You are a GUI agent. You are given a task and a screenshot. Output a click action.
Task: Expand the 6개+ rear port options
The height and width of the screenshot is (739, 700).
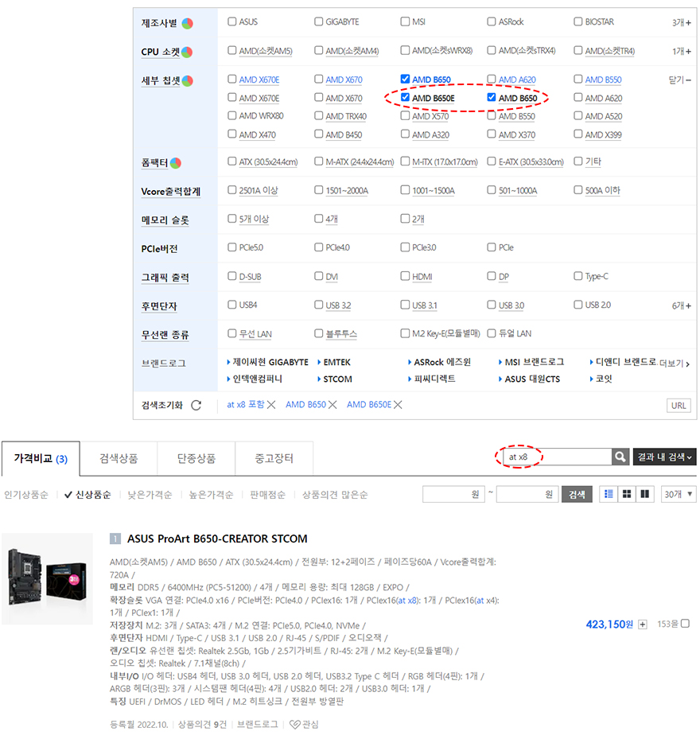(x=682, y=306)
